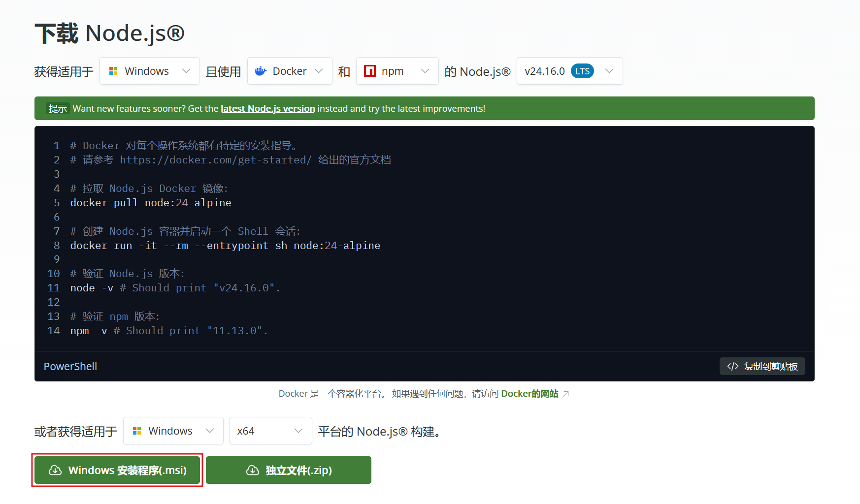Click the Windows logo in the top OS dropdown
The height and width of the screenshot is (504, 860).
(113, 71)
